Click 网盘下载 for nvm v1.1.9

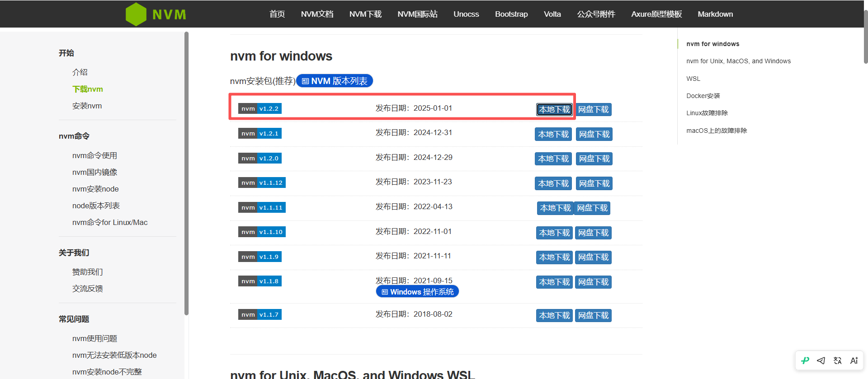(x=594, y=257)
